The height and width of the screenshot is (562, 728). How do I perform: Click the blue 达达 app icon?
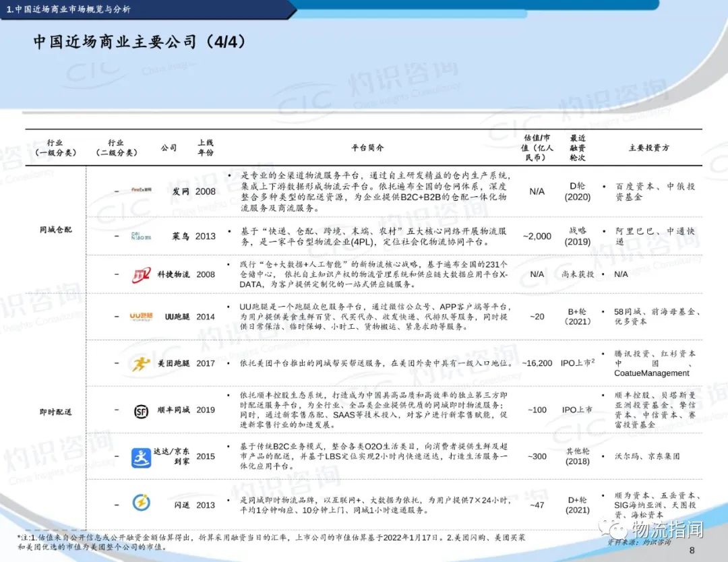[141, 456]
